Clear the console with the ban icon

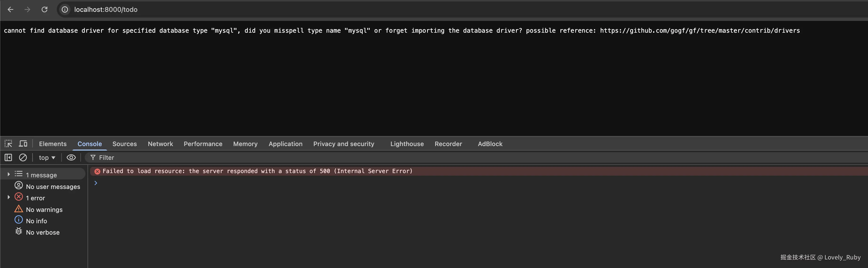point(23,157)
